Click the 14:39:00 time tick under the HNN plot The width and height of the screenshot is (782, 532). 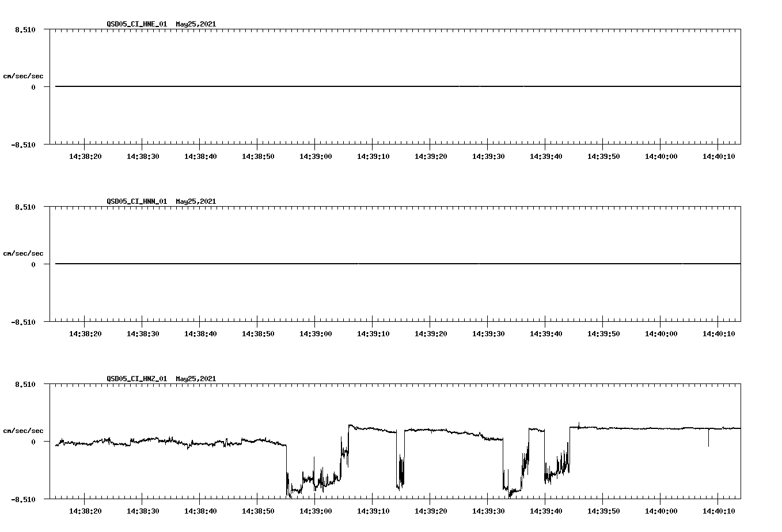[316, 333]
